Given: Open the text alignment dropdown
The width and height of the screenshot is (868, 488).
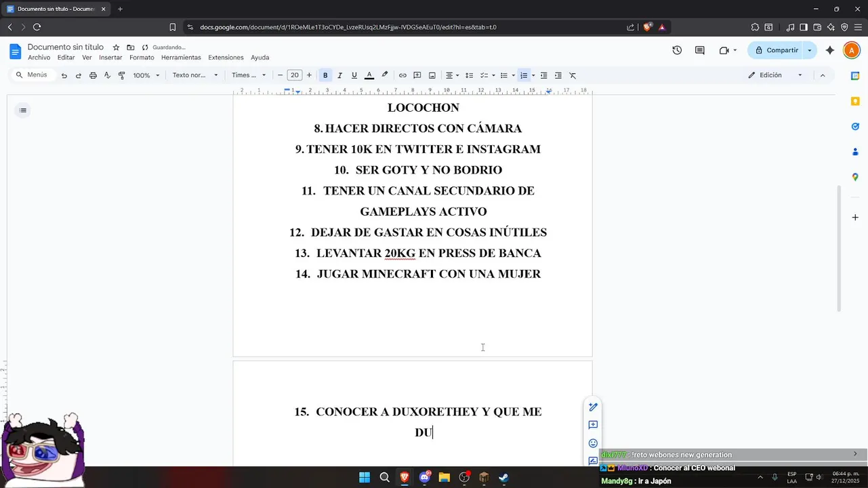Looking at the screenshot, I should (x=452, y=75).
